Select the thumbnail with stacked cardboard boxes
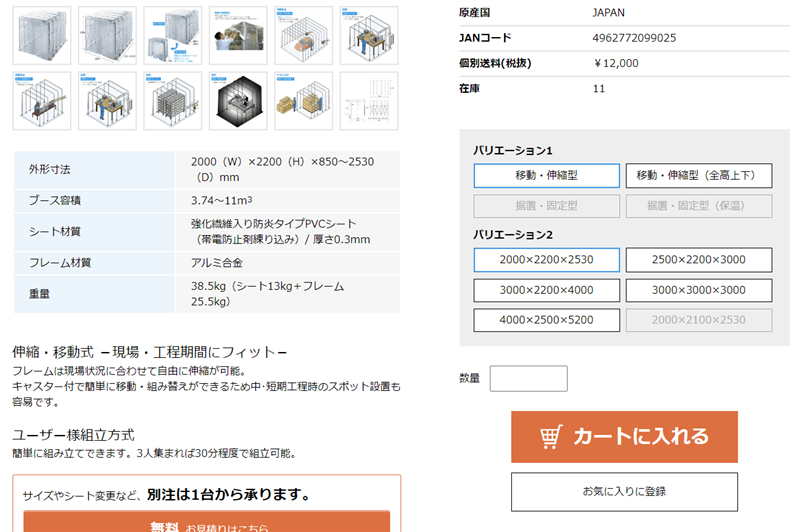Viewport: 800px width, 532px height. coord(304,99)
